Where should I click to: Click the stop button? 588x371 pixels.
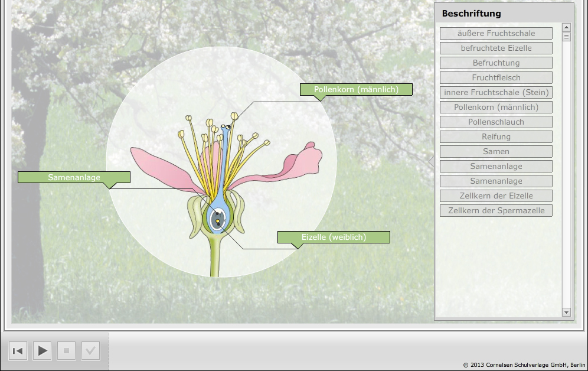pyautogui.click(x=66, y=351)
